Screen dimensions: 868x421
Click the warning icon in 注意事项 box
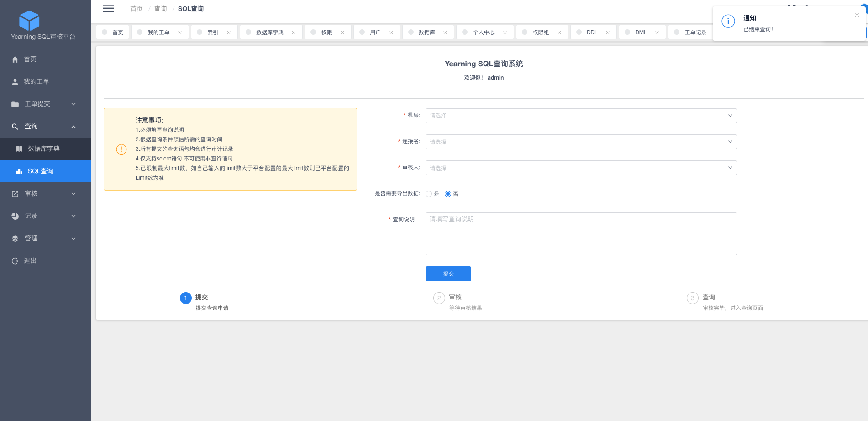coord(121,149)
